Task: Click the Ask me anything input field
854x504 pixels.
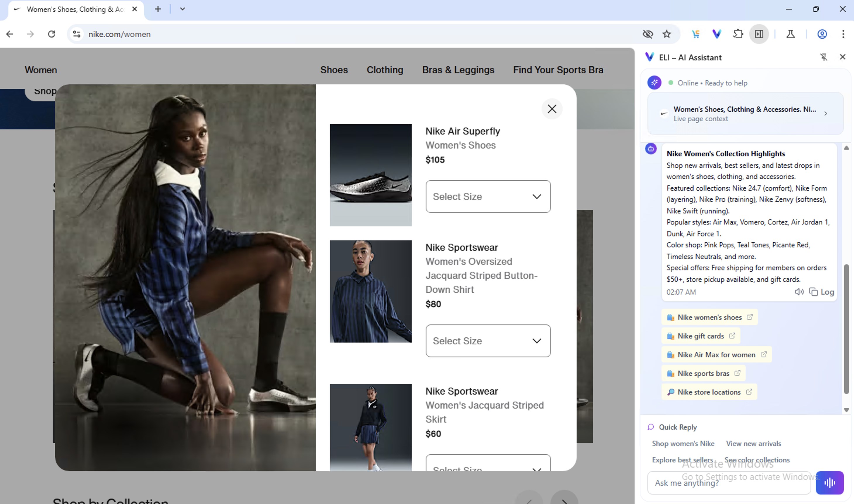Action: click(x=729, y=483)
